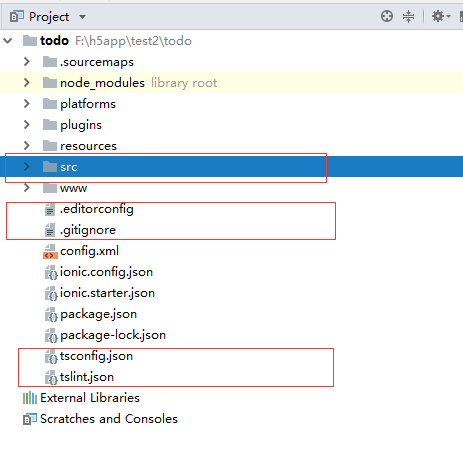Click the resources folder icon
This screenshot has height=476, width=463.
click(50, 145)
